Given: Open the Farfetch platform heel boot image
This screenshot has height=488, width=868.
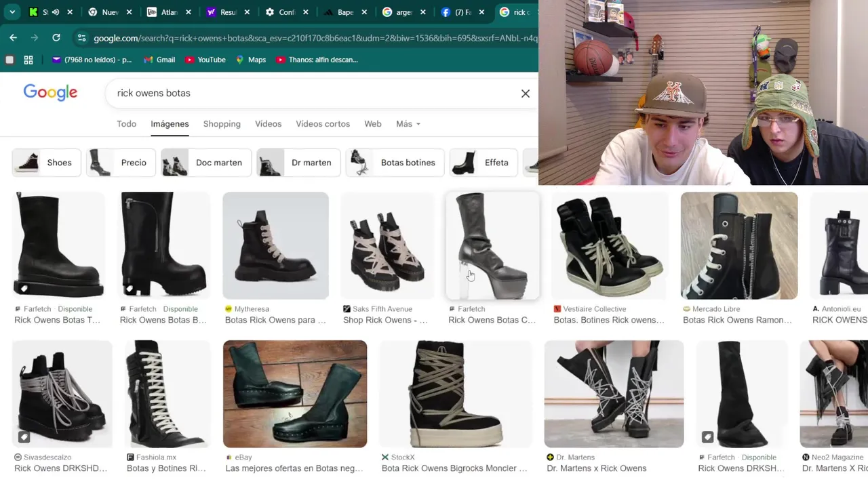Looking at the screenshot, I should (x=492, y=245).
